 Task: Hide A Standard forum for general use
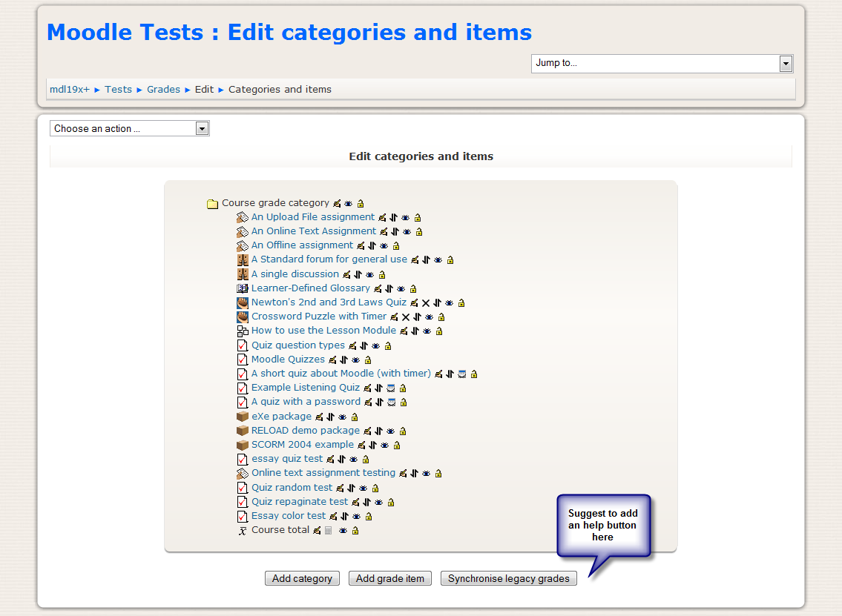[x=438, y=259]
